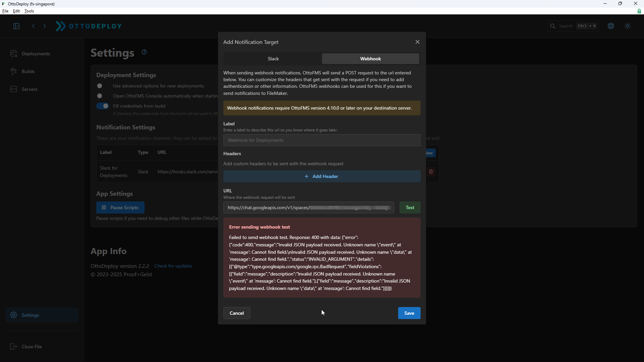Image resolution: width=644 pixels, height=362 pixels.
Task: Toggle Use advanced options for new deployments
Action: (103, 86)
